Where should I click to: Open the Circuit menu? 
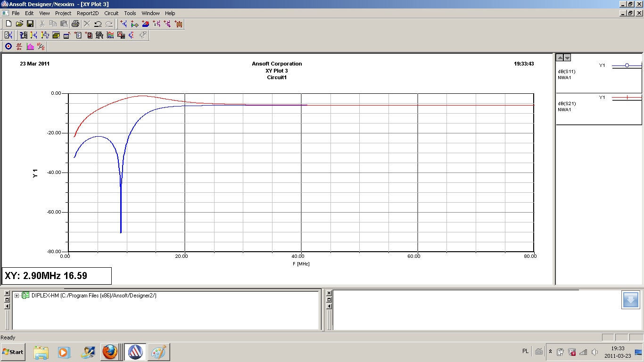[111, 13]
